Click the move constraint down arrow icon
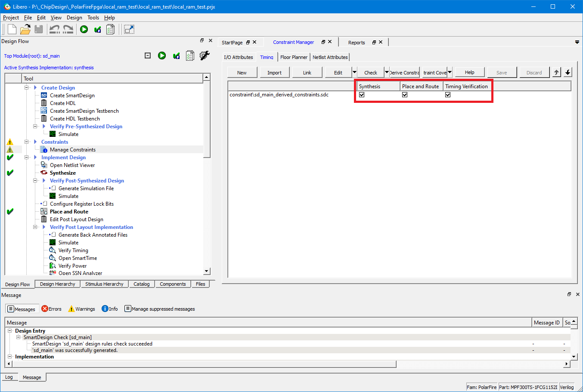 pos(568,72)
